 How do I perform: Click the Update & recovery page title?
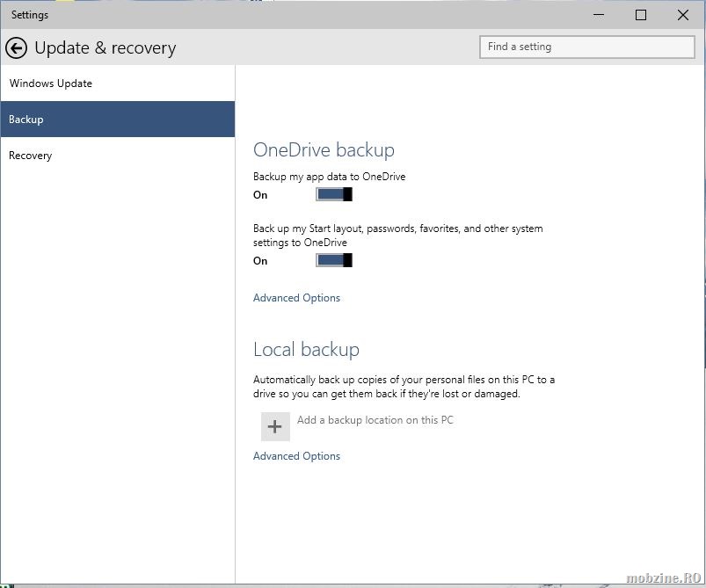pyautogui.click(x=106, y=48)
